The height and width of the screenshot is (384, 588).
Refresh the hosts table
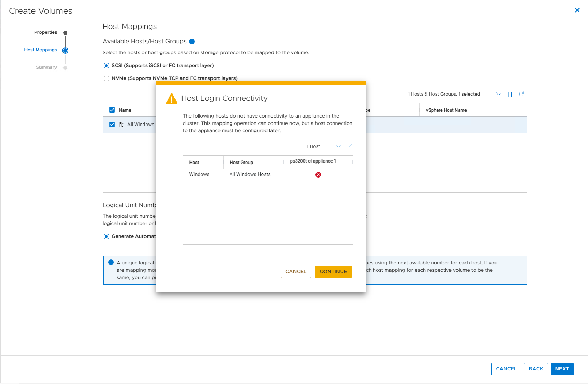click(521, 94)
